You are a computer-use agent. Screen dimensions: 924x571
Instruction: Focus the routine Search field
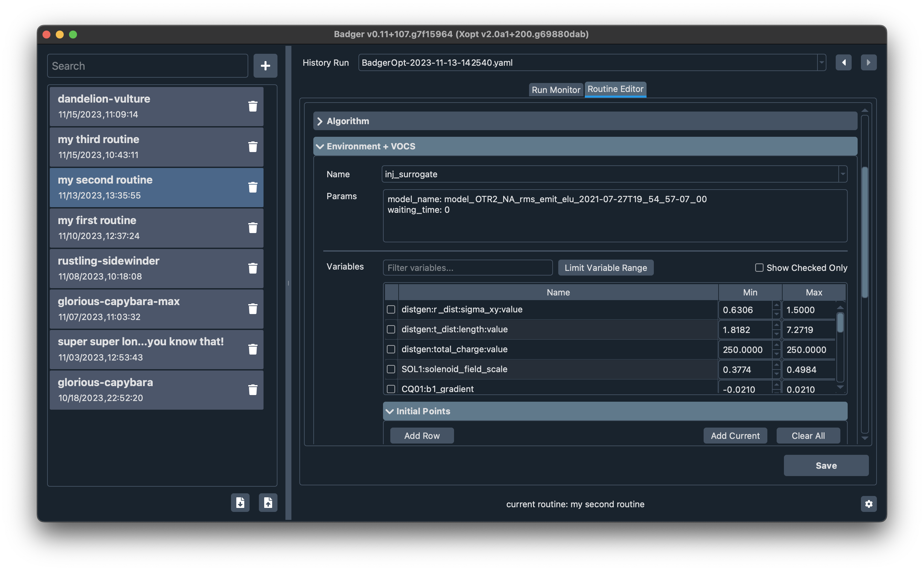coord(148,66)
